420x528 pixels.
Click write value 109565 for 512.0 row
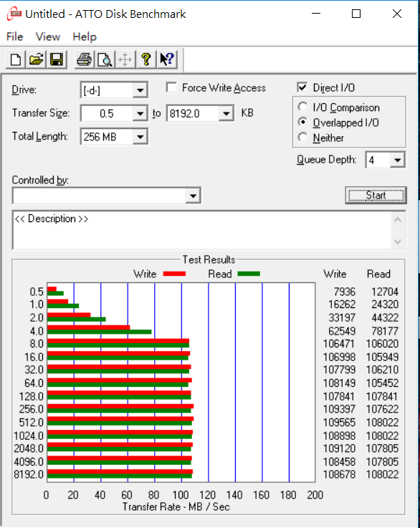(339, 422)
